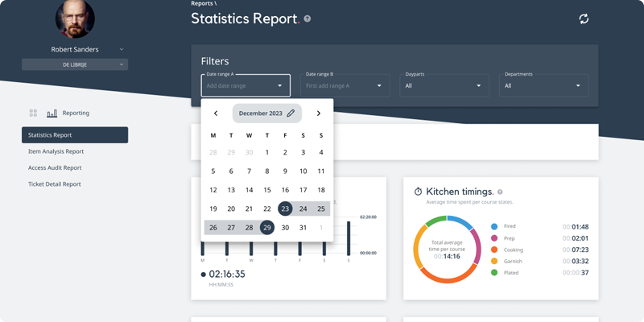Click the pencil icon next to December 2023
644x322 pixels.
pyautogui.click(x=291, y=114)
